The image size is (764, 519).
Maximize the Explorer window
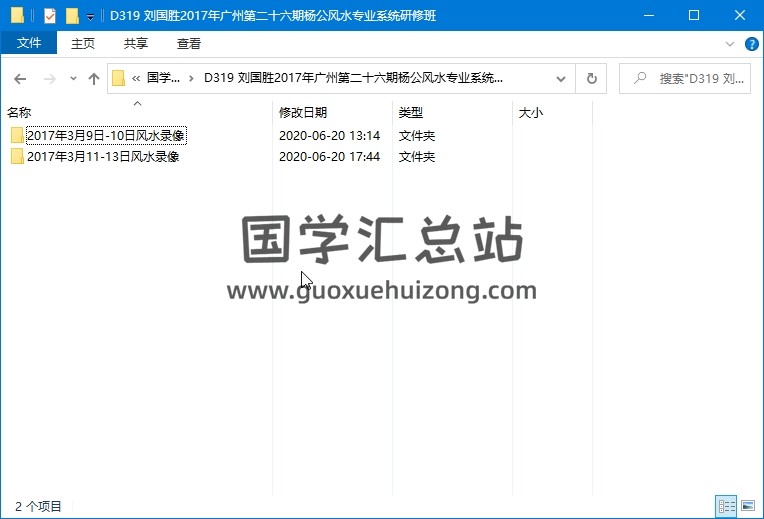pyautogui.click(x=694, y=15)
